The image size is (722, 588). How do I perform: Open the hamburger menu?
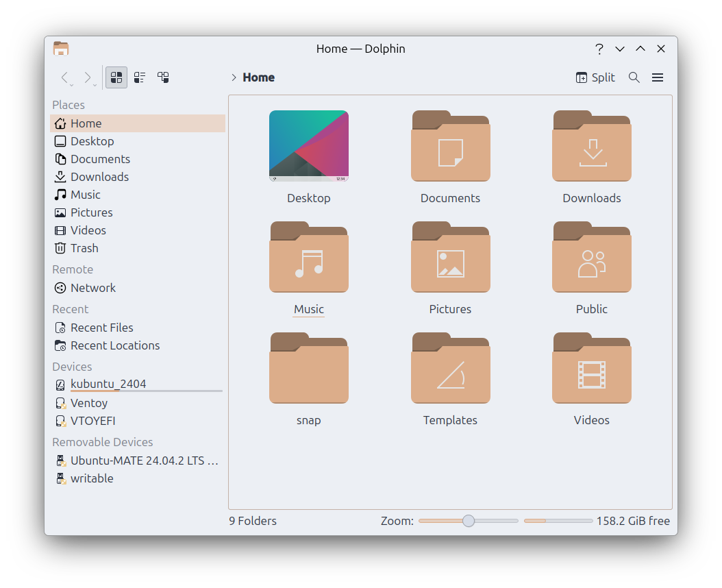658,77
